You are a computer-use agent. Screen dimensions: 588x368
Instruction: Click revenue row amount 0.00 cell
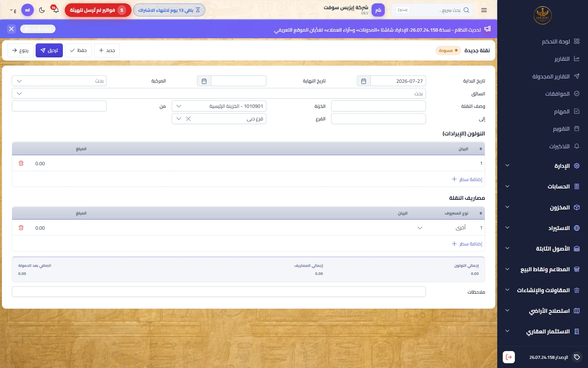(x=40, y=163)
